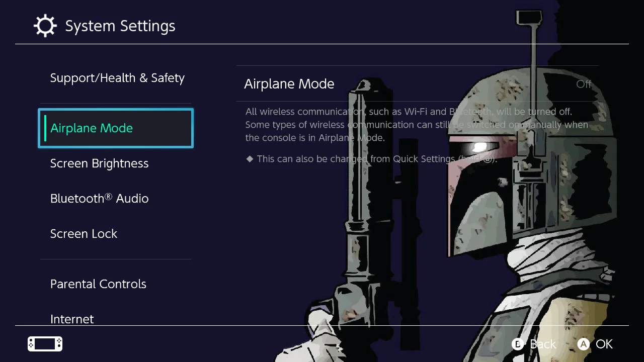Open Support/Health & Safety menu
Viewport: 644px width, 362px height.
[117, 78]
